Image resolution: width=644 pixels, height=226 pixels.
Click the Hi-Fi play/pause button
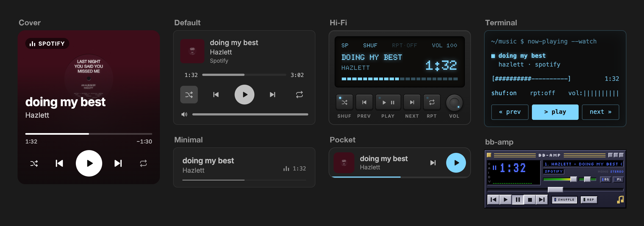tap(388, 102)
